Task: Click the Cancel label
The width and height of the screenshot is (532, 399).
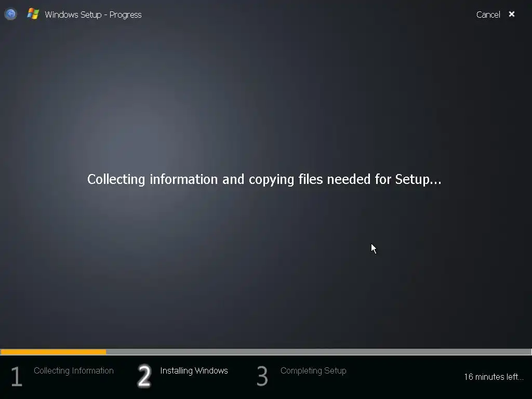Action: coord(488,15)
